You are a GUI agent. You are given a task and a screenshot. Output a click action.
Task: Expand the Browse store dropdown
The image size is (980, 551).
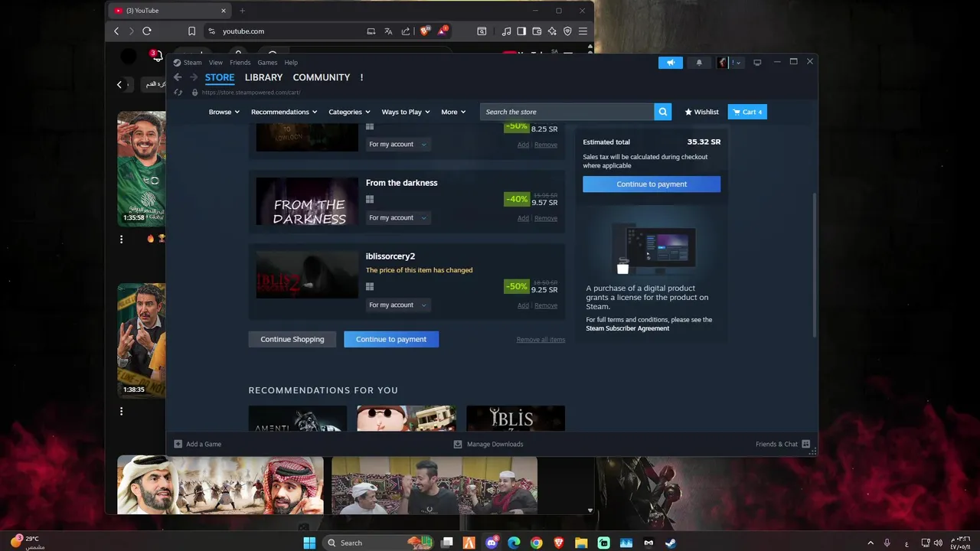click(224, 112)
